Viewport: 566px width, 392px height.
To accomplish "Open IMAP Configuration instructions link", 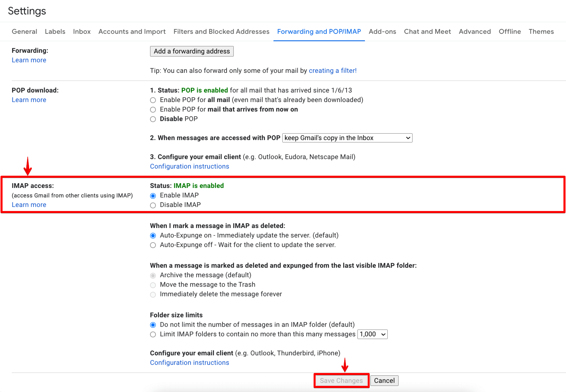I will (189, 362).
